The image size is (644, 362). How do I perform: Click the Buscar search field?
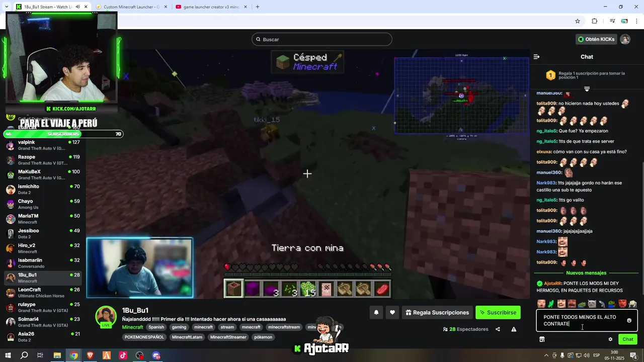point(322,39)
